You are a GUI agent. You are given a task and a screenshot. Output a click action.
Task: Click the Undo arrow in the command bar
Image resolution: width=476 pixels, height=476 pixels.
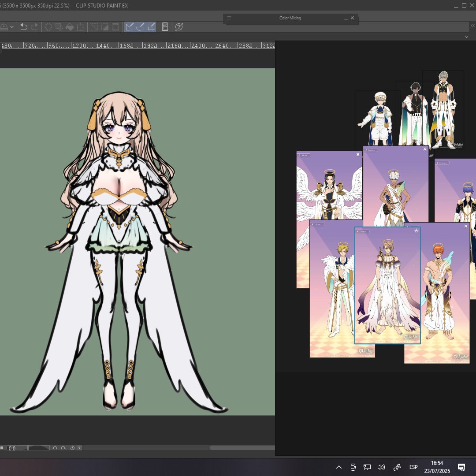click(24, 27)
